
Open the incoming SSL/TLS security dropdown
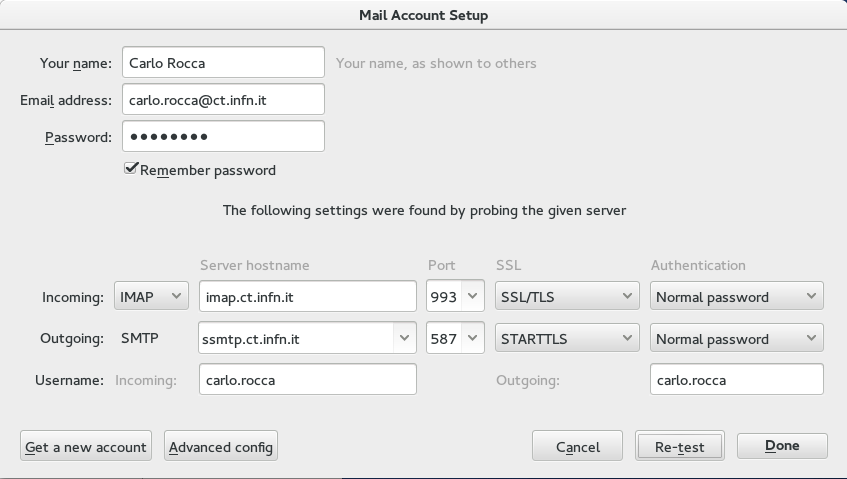[x=567, y=296]
